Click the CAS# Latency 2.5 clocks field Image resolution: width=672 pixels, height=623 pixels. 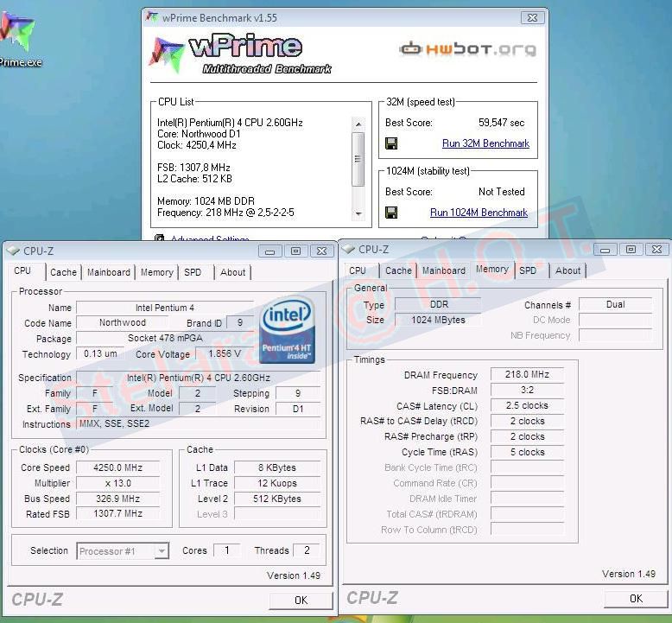click(527, 405)
